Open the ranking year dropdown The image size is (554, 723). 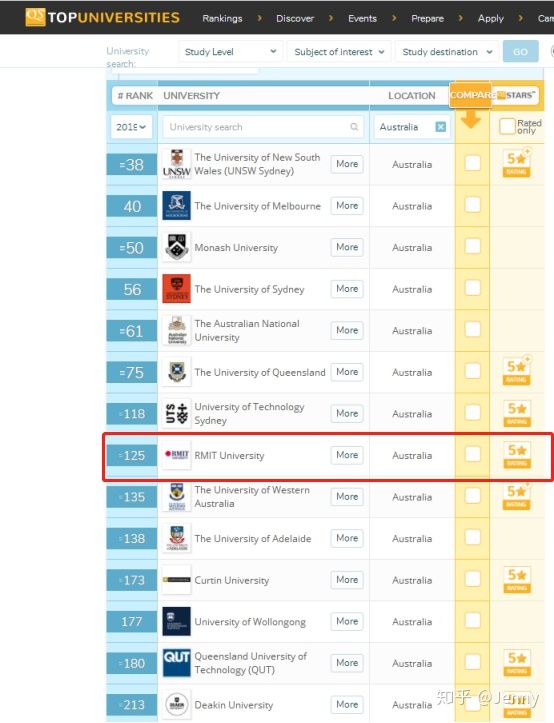tap(131, 127)
